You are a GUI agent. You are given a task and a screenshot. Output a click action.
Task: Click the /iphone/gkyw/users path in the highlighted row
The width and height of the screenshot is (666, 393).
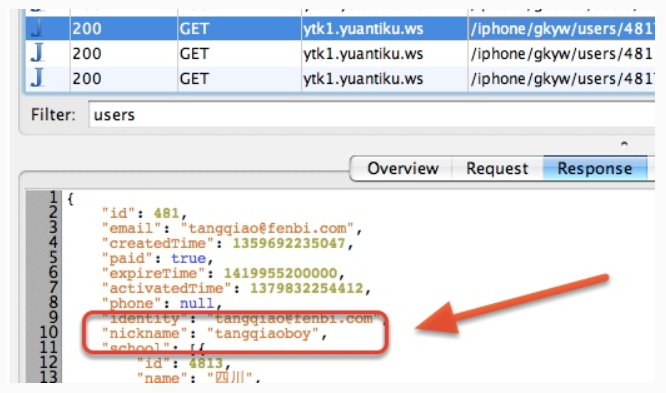coord(562,28)
